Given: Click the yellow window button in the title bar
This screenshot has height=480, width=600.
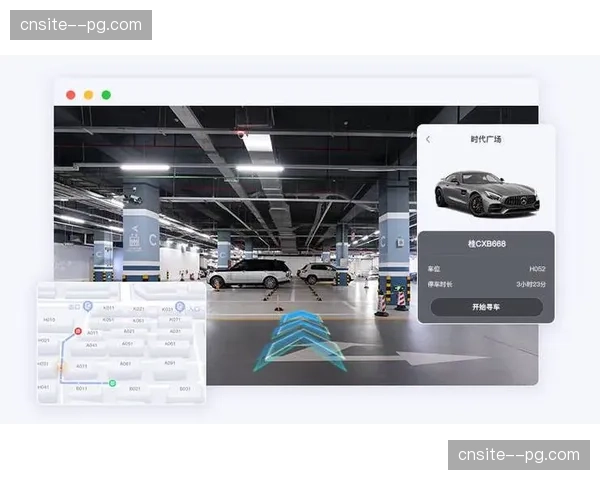Looking at the screenshot, I should pyautogui.click(x=88, y=95).
